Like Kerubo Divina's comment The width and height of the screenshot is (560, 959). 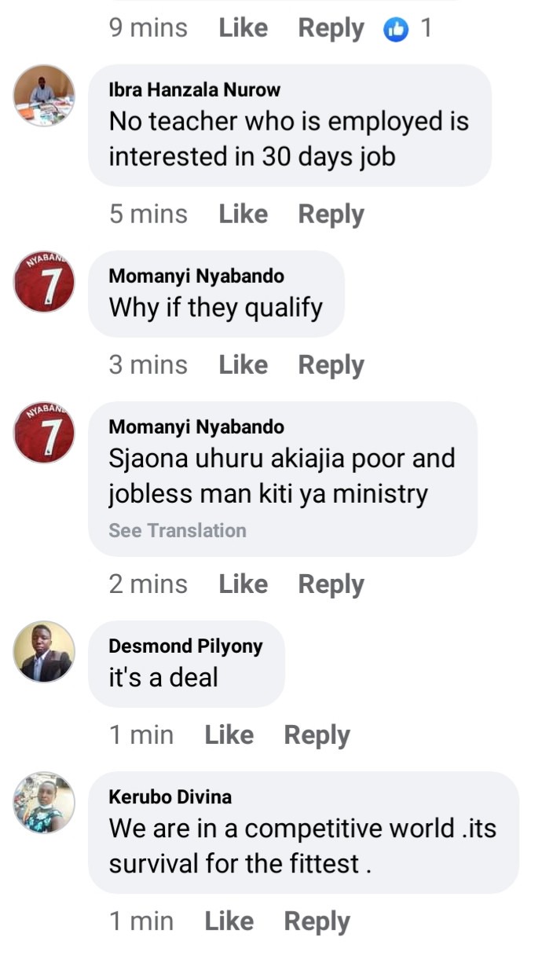pos(229,921)
